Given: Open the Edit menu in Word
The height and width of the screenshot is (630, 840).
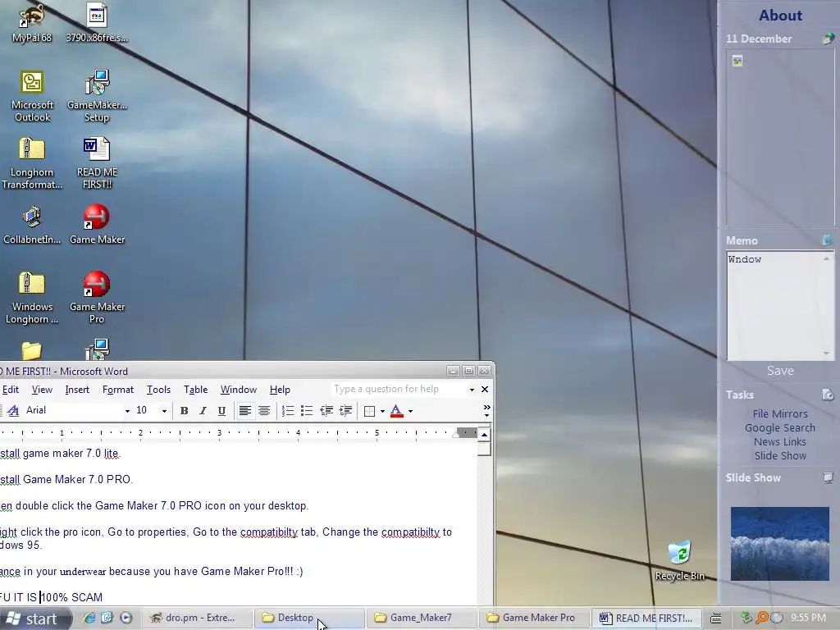Looking at the screenshot, I should (11, 390).
